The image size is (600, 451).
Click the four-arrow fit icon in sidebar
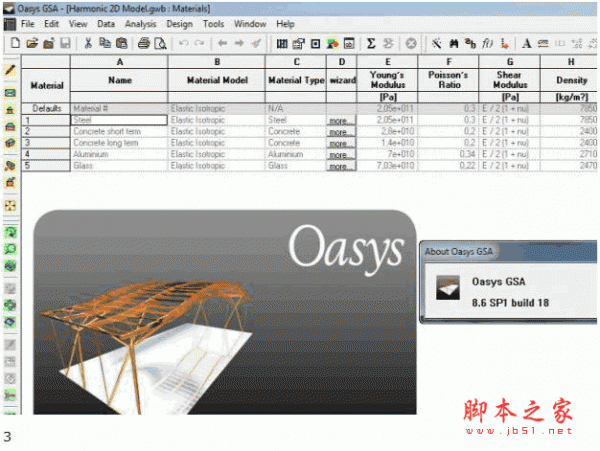(10, 205)
